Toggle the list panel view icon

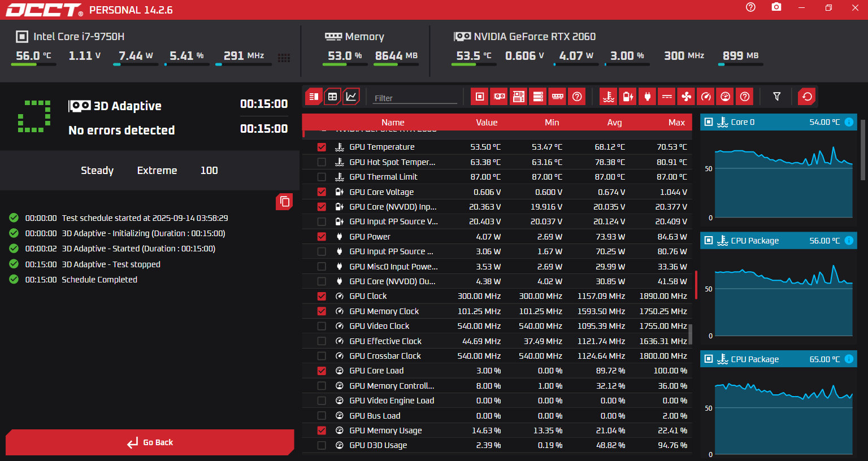(x=314, y=97)
